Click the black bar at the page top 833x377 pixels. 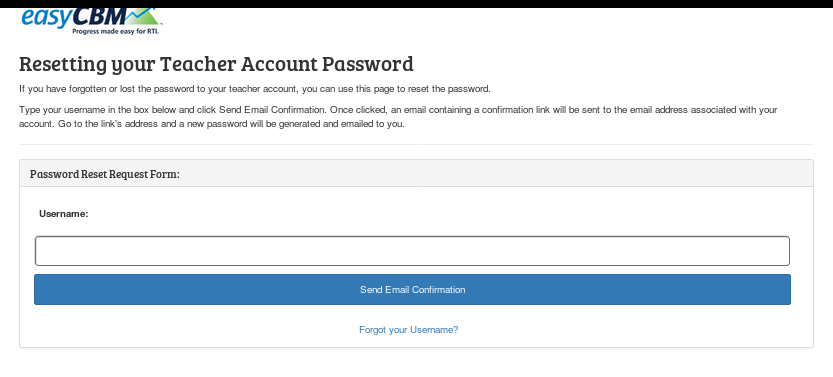click(416, 4)
